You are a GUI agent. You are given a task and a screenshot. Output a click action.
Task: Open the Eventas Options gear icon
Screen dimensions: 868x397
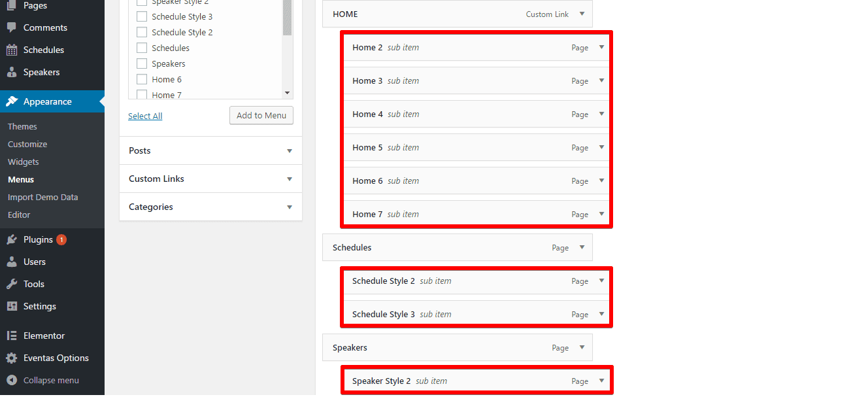click(10, 358)
